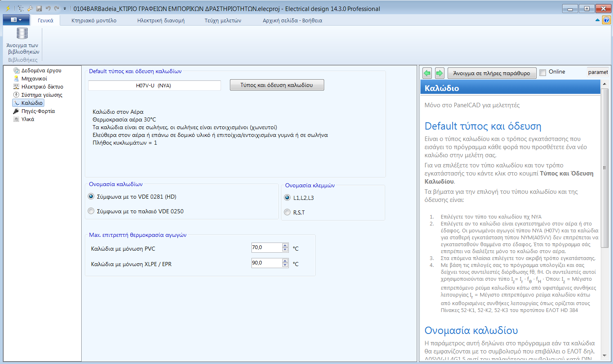
Task: Click the Άνοιγμα των βιβλιοθηκών database icon
Action: point(22,33)
